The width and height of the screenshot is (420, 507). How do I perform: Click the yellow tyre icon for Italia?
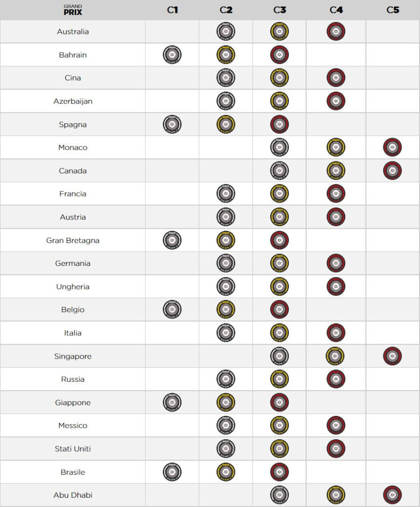tap(280, 333)
